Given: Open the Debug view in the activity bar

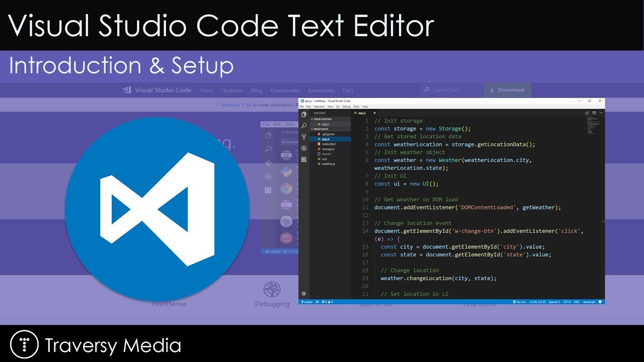Looking at the screenshot, I should click(304, 148).
